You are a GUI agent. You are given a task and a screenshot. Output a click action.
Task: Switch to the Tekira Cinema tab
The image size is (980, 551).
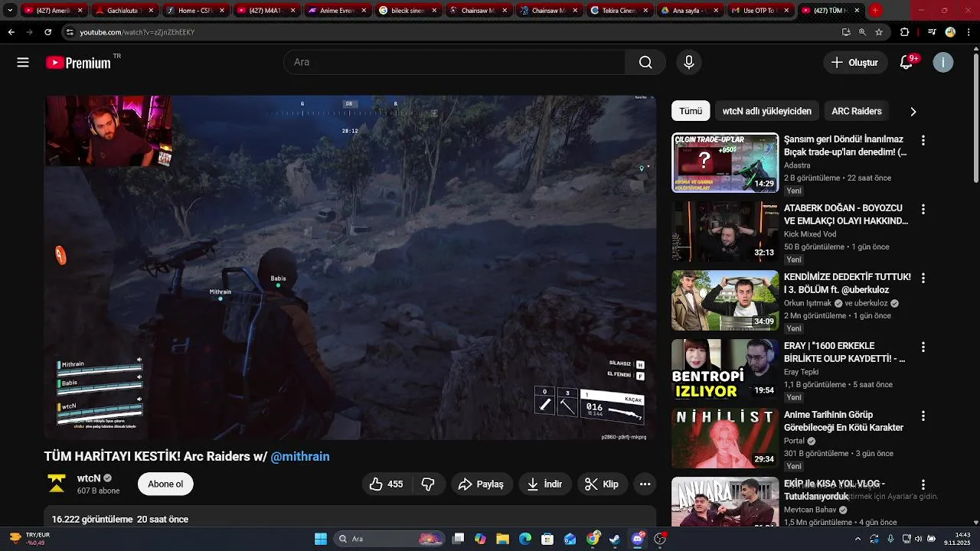pos(619,11)
